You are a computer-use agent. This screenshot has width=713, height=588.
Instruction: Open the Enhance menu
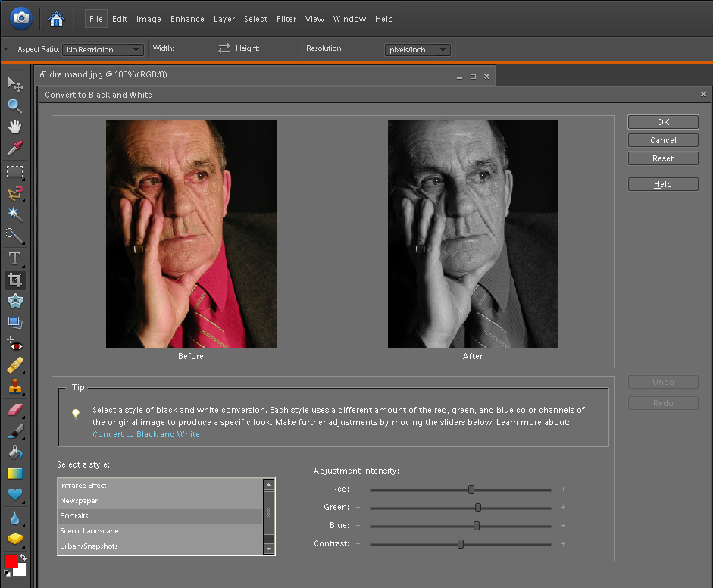pos(187,19)
